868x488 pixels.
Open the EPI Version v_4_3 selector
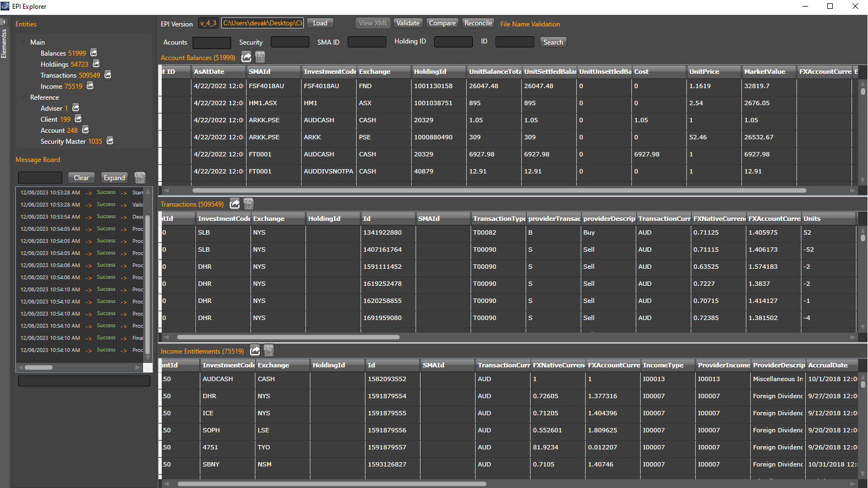(208, 23)
